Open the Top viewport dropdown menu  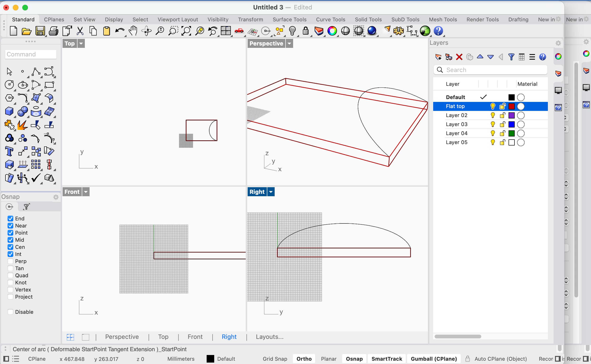point(81,43)
